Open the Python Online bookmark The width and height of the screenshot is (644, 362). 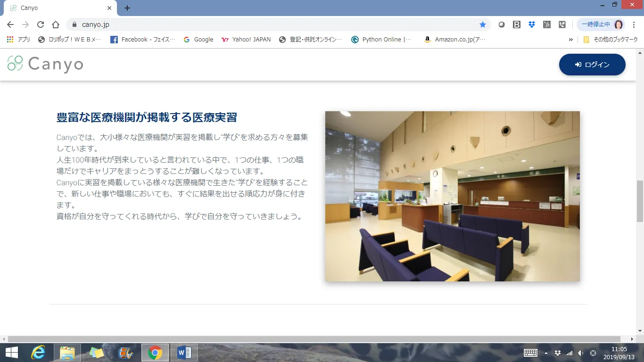click(x=381, y=40)
